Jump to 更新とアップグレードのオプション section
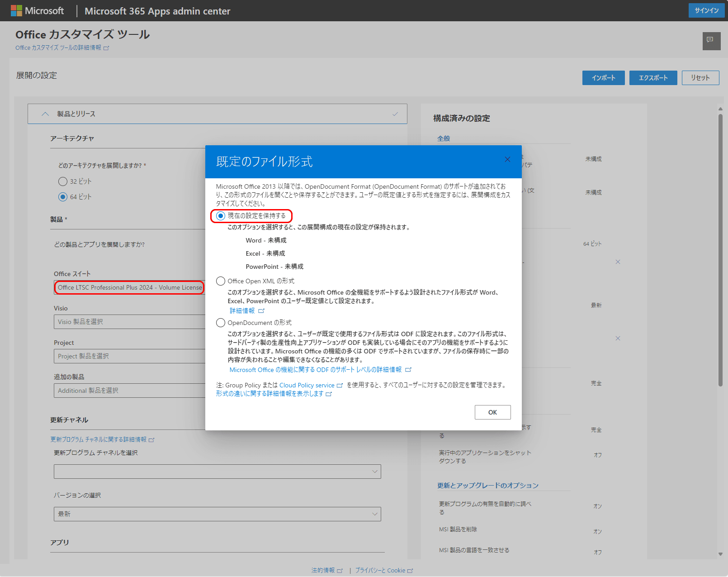 pos(488,486)
